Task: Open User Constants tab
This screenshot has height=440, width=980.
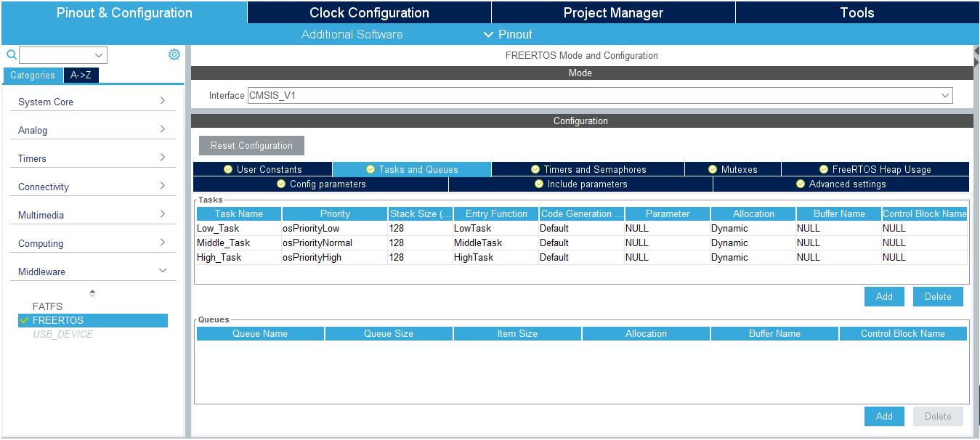Action: pos(262,169)
